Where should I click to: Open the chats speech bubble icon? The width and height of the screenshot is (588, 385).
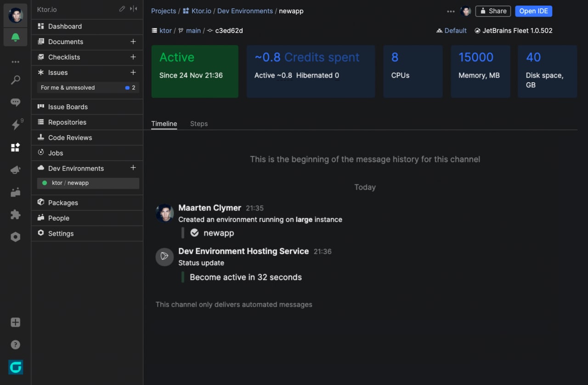(16, 102)
